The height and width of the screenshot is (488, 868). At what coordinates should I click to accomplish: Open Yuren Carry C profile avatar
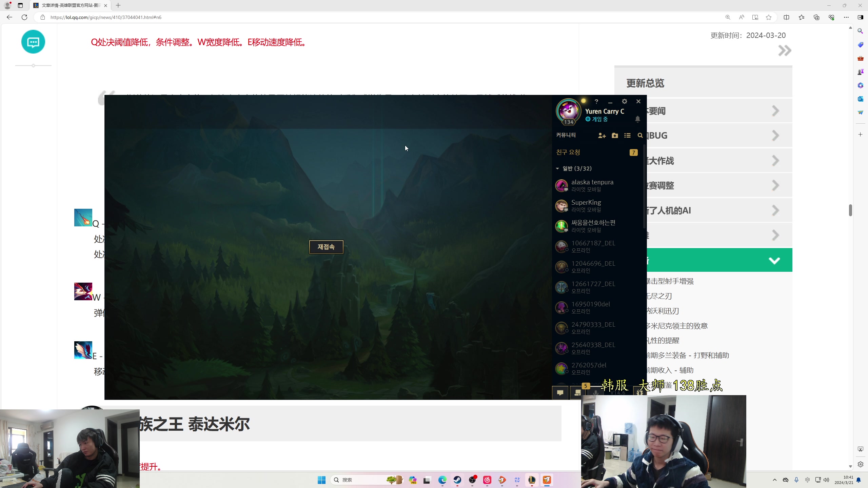pyautogui.click(x=569, y=111)
